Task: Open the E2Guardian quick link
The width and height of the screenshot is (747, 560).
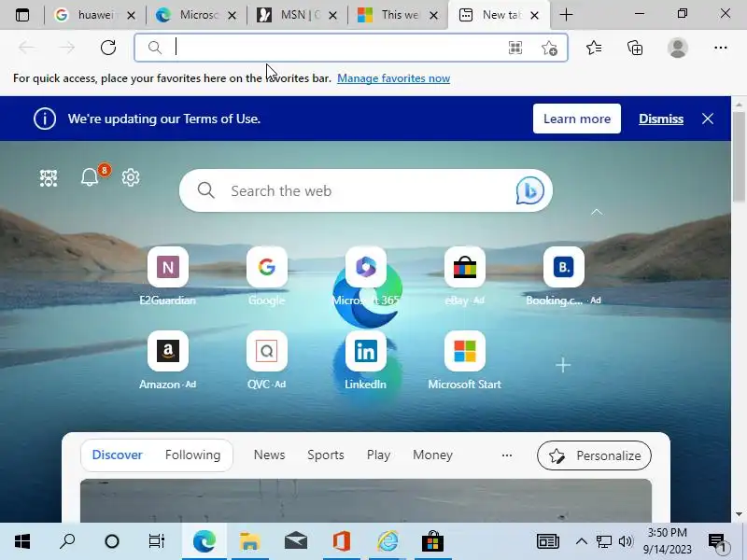Action: pyautogui.click(x=168, y=276)
